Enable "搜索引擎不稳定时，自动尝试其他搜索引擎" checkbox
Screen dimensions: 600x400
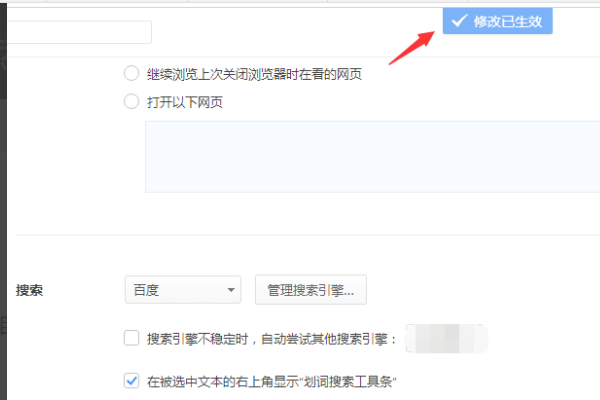coord(132,338)
